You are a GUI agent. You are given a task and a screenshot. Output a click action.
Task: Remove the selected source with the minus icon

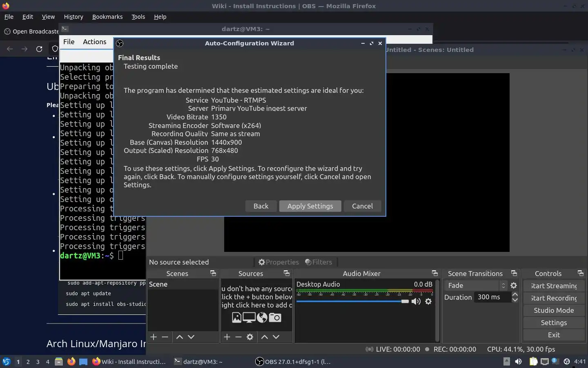(x=238, y=337)
